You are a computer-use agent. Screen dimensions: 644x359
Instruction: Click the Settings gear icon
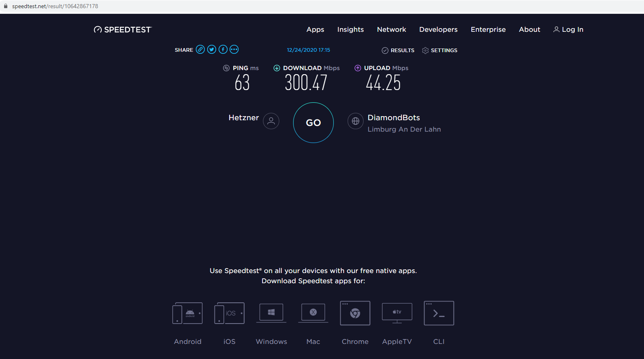pyautogui.click(x=425, y=51)
